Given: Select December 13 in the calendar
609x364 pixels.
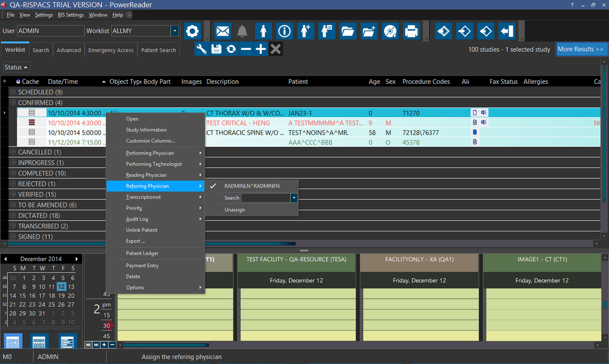Looking at the screenshot, I should click(71, 287).
